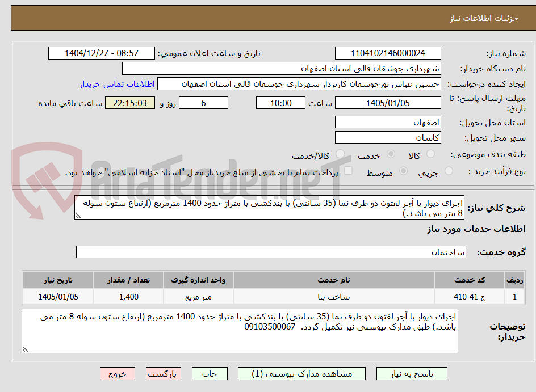Image resolution: width=536 pixels, height=392 pixels.
Task: Click the نام دستگاه خریدار field
Action: coord(281,69)
